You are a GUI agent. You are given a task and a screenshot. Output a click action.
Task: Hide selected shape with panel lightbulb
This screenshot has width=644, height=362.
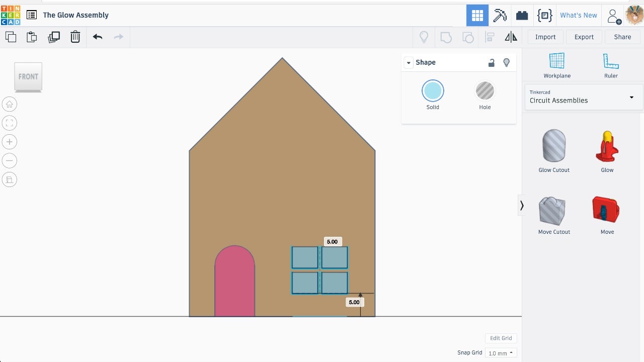point(507,62)
